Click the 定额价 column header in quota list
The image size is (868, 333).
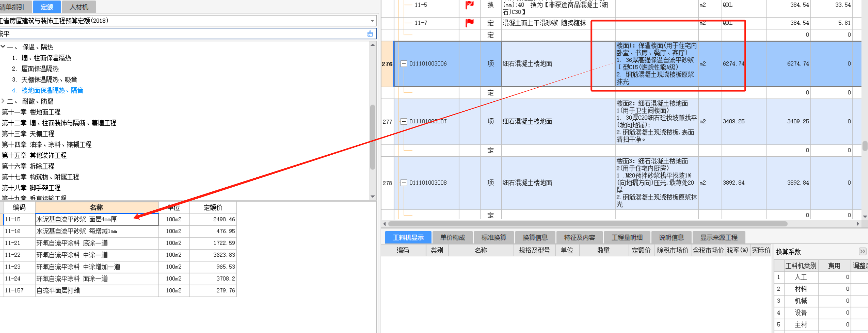(x=213, y=208)
